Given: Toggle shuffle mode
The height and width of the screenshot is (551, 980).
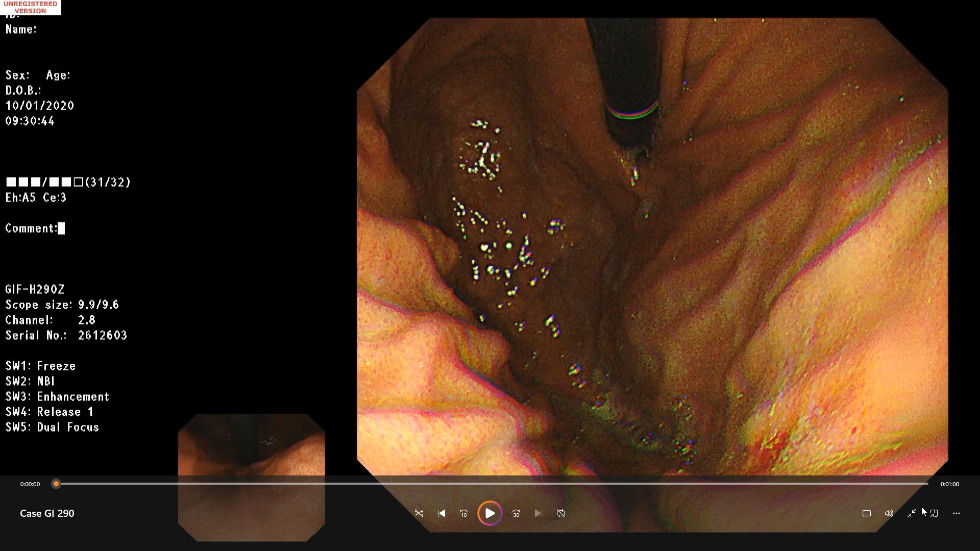Looking at the screenshot, I should [x=419, y=513].
